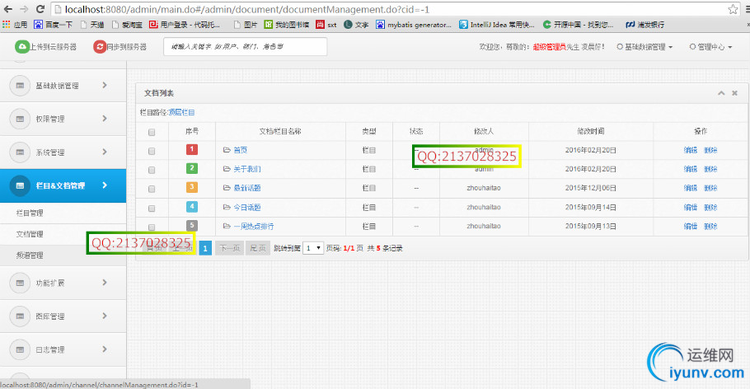Viewport: 750px width, 389px height.
Task: Click the browser back arrow
Action: pos(8,9)
